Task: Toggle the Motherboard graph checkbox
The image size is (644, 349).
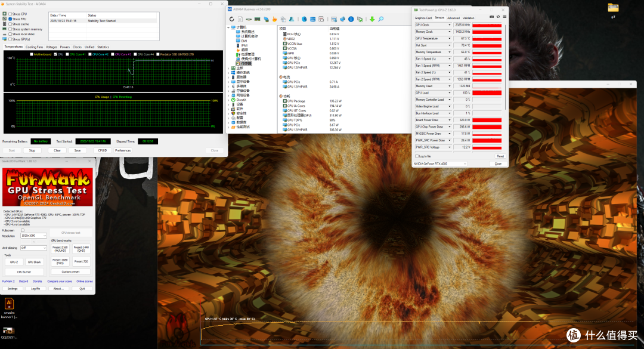Action: (32, 54)
